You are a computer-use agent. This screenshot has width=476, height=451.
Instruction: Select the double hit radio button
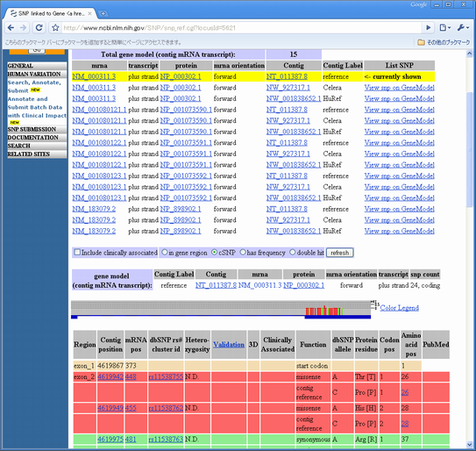point(292,252)
